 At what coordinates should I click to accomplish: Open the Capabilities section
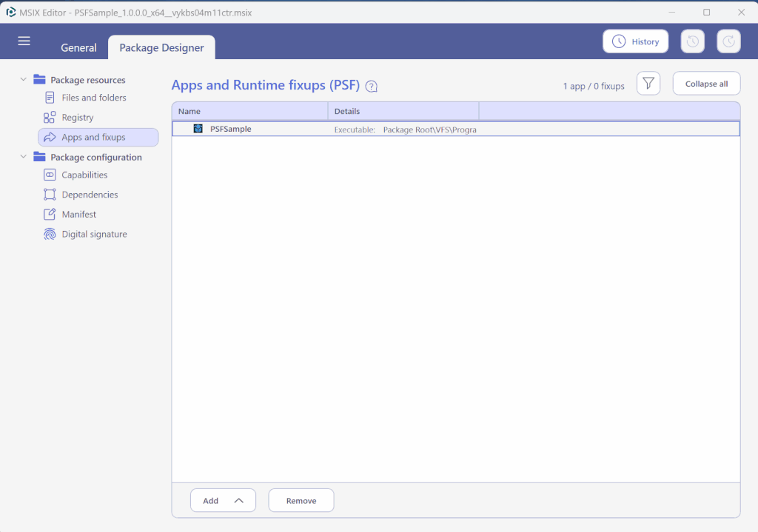point(84,175)
